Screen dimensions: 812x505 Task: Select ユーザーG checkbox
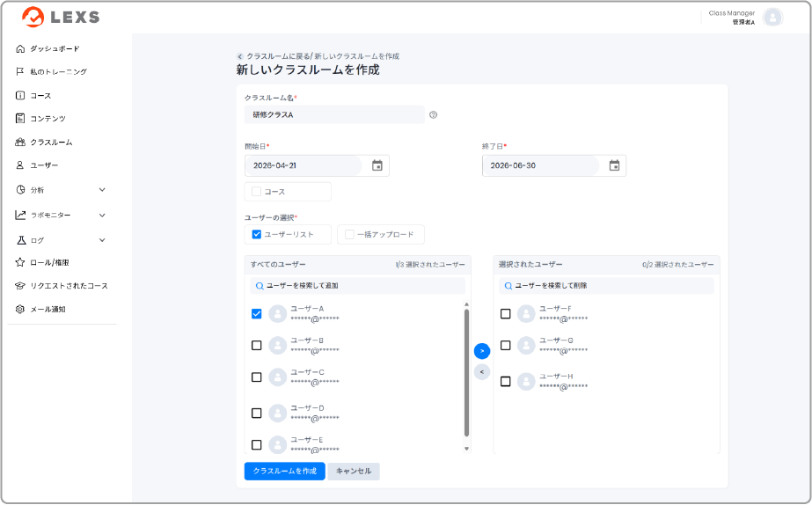tap(506, 346)
